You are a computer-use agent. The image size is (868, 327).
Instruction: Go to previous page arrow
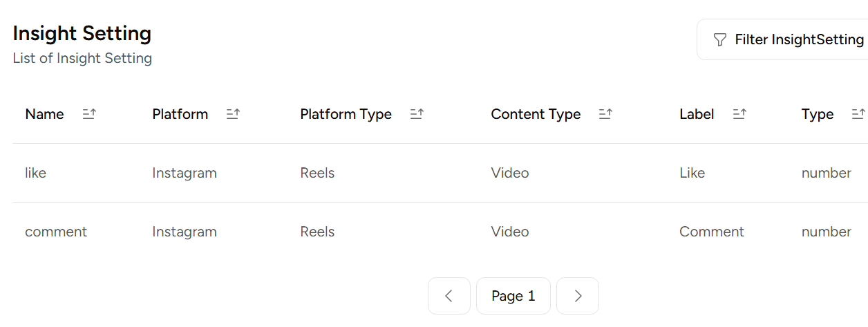449,296
